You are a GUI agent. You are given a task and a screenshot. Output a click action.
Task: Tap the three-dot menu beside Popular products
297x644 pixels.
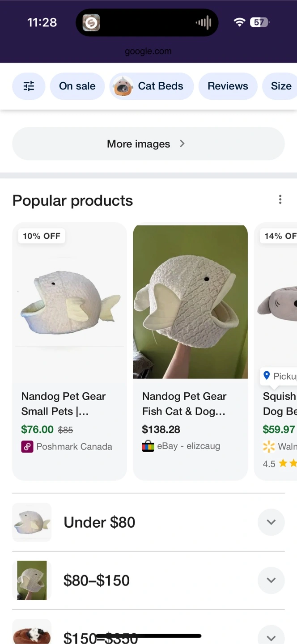(280, 199)
